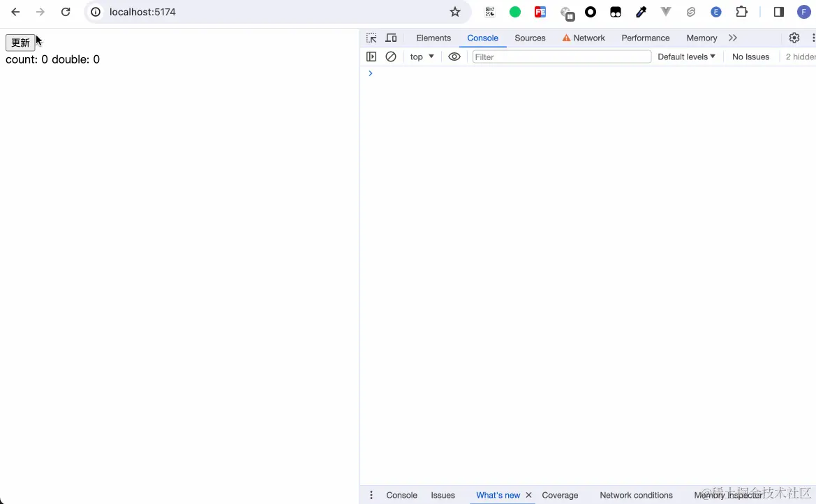Switch to drawer Console tab

coord(402,495)
